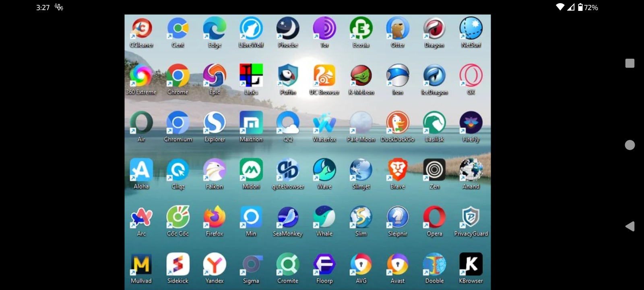This screenshot has height=290, width=644.
Task: Select the Min browser icon
Action: pyautogui.click(x=251, y=217)
